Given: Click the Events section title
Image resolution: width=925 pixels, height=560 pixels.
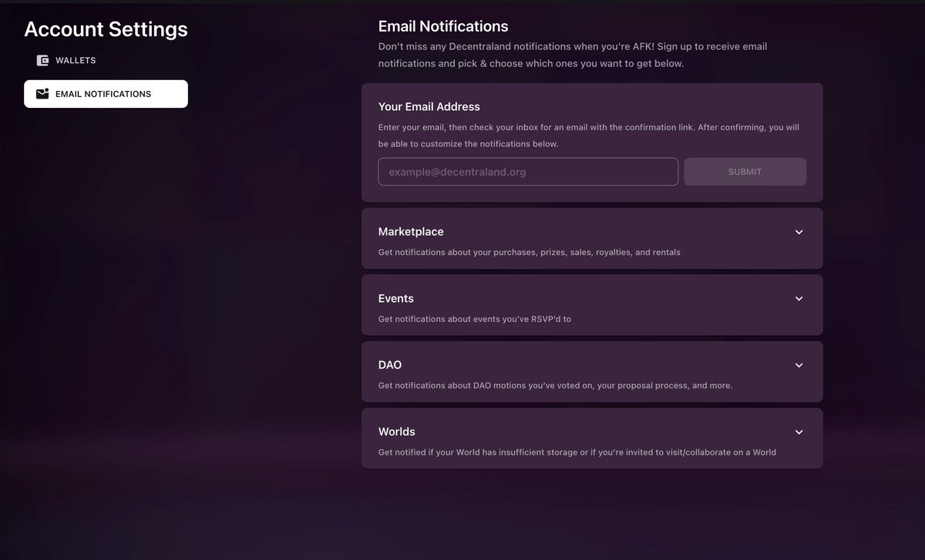Looking at the screenshot, I should 396,299.
